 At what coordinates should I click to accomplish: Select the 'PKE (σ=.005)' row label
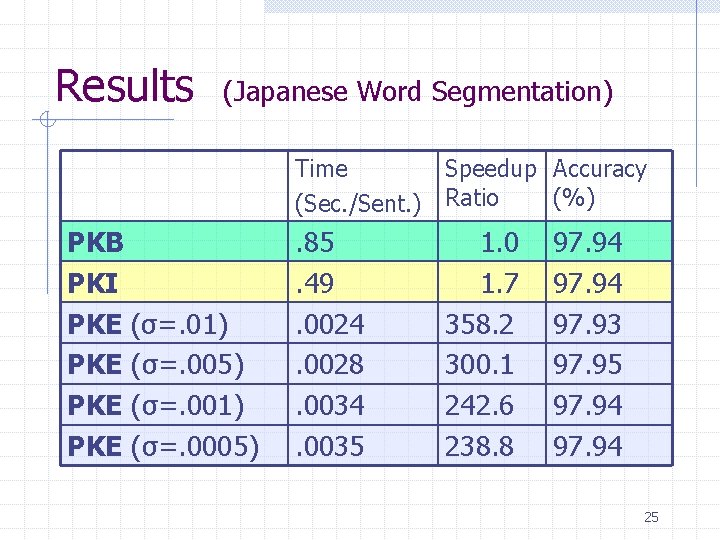pos(156,366)
